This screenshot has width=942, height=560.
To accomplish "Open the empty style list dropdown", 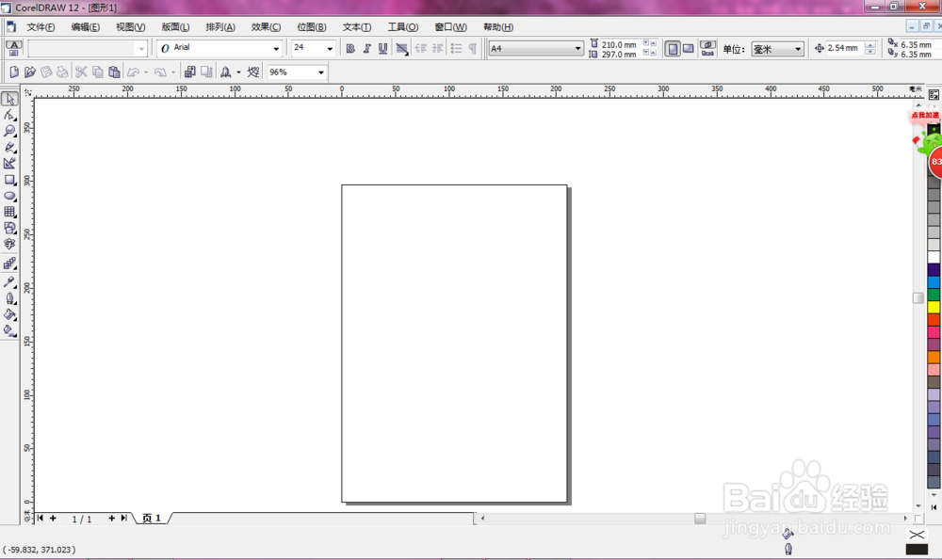I will [141, 49].
